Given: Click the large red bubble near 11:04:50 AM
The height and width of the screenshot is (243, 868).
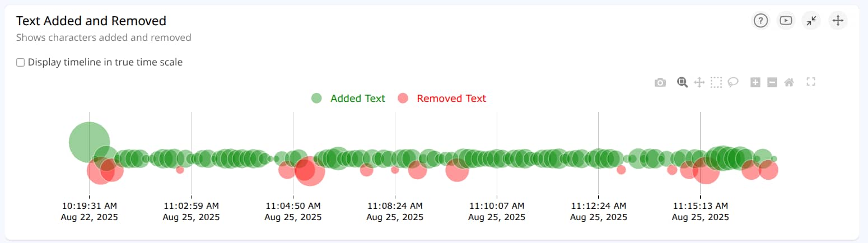Looking at the screenshot, I should 308,171.
